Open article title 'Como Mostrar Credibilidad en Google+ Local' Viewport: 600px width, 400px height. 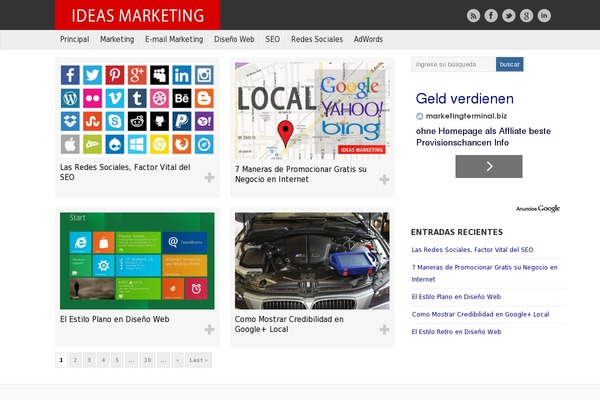pyautogui.click(x=289, y=324)
